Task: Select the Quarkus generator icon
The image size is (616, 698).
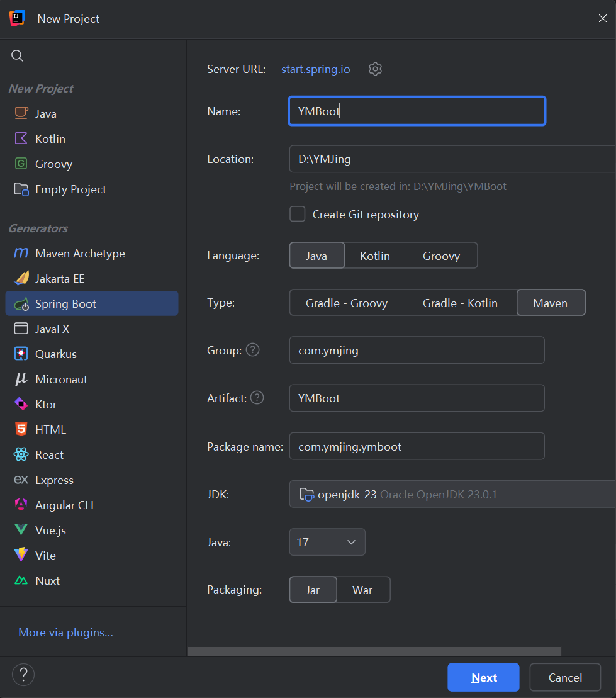Action: (21, 354)
